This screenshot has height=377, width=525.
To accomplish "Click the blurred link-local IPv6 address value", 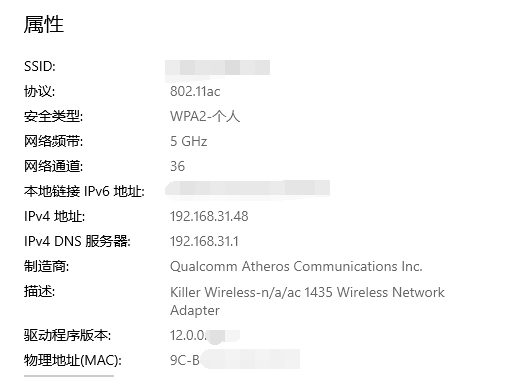I will point(247,190).
